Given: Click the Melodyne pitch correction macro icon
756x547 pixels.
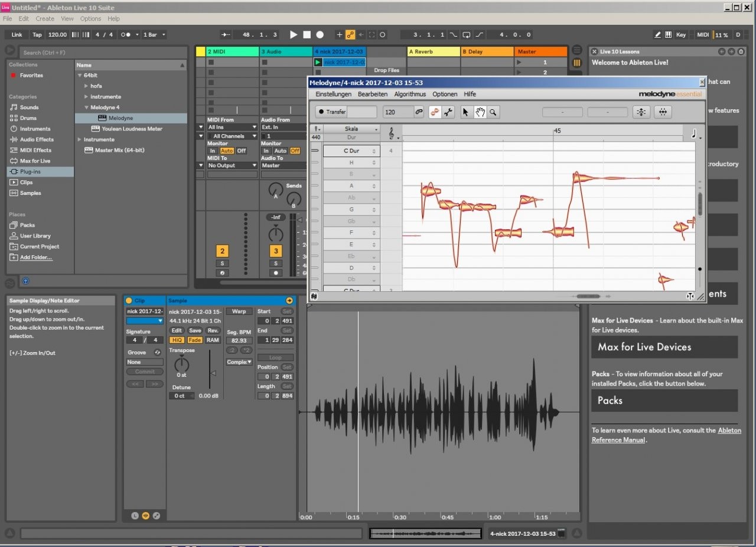Looking at the screenshot, I should (x=641, y=112).
